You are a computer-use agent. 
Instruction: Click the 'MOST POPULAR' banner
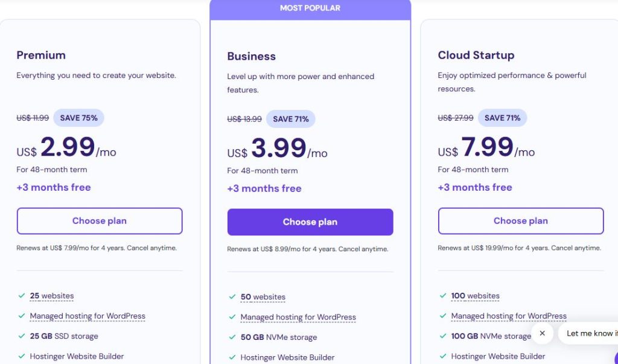310,8
